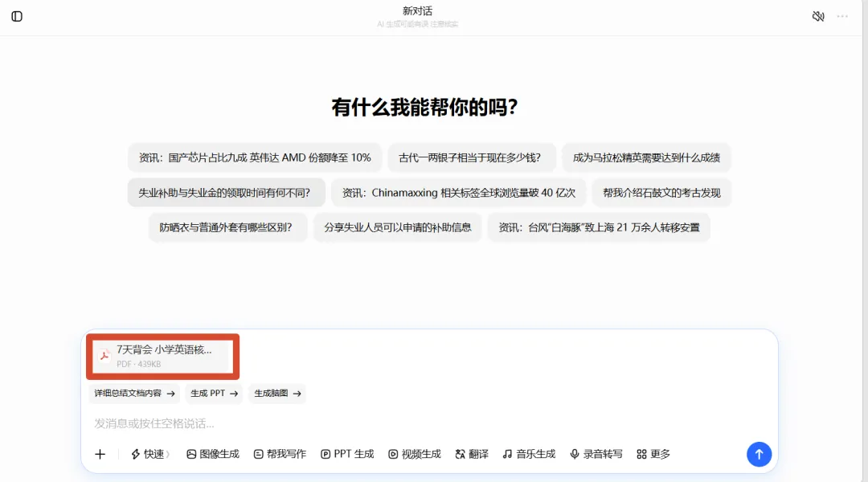The width and height of the screenshot is (868, 482).
Task: Click the 生成脑图 suggestion chip
Action: tap(277, 394)
